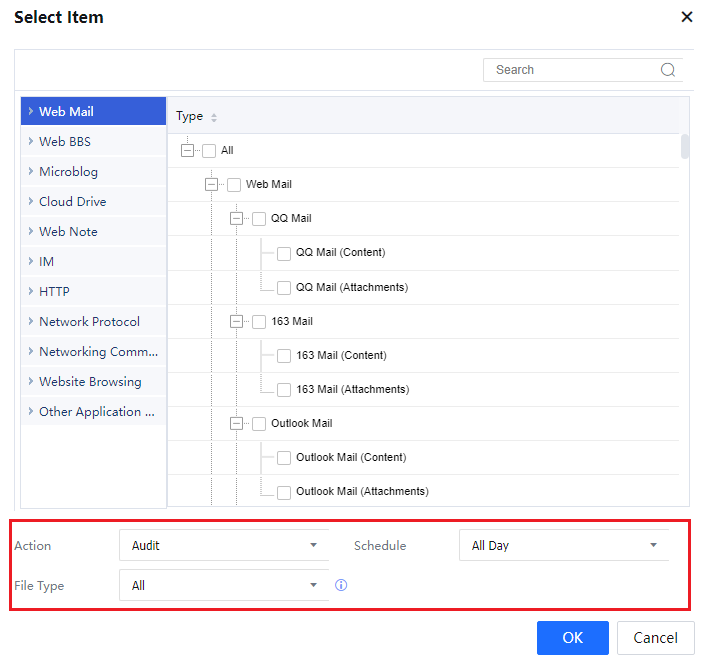
Task: Enable the QQ Mail (Content) checkbox
Action: [284, 253]
